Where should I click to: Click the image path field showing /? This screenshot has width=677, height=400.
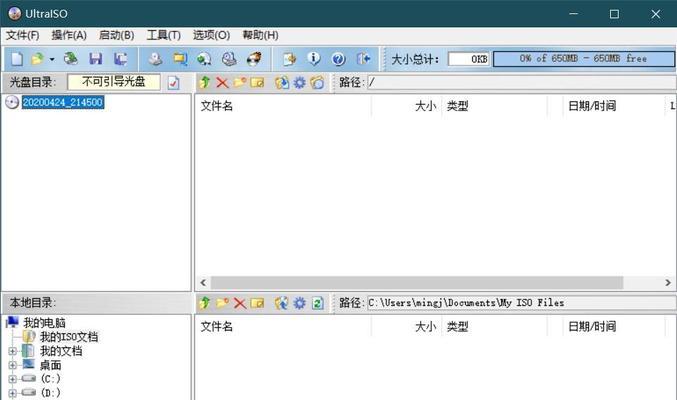(x=522, y=83)
